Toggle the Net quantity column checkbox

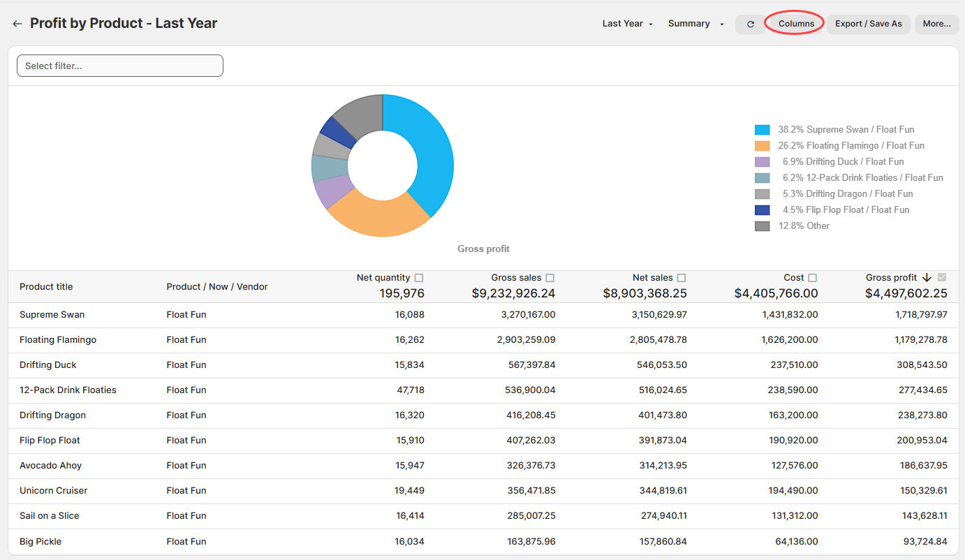point(419,278)
